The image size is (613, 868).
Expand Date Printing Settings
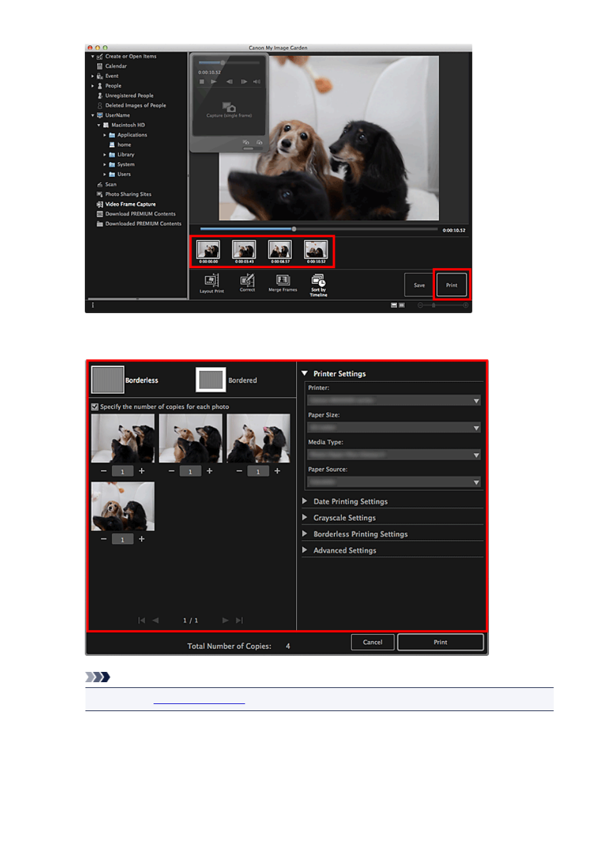pyautogui.click(x=305, y=501)
